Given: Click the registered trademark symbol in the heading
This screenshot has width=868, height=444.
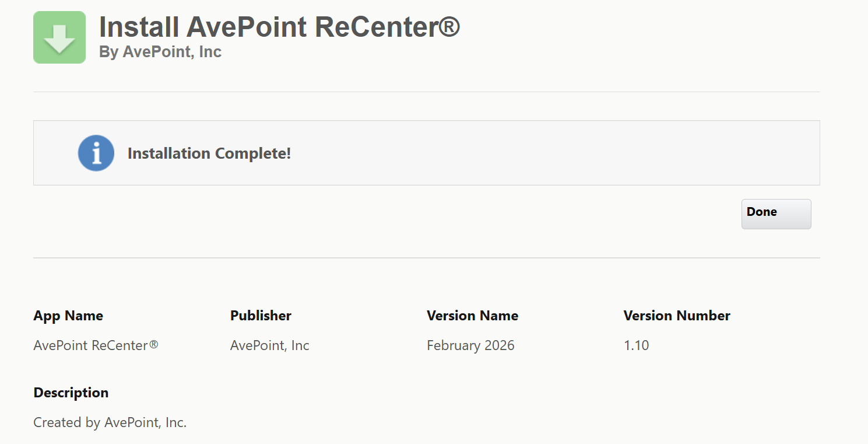Looking at the screenshot, I should tap(448, 27).
